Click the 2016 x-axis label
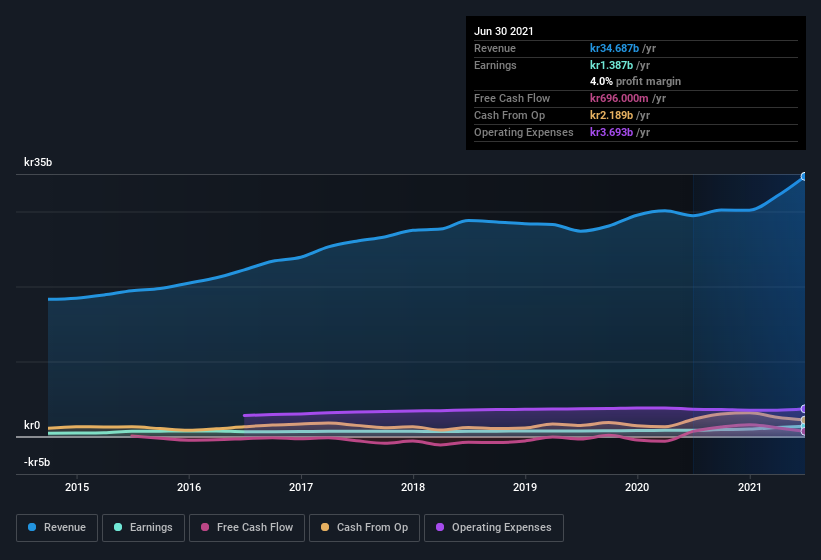The image size is (821, 560). tap(189, 487)
